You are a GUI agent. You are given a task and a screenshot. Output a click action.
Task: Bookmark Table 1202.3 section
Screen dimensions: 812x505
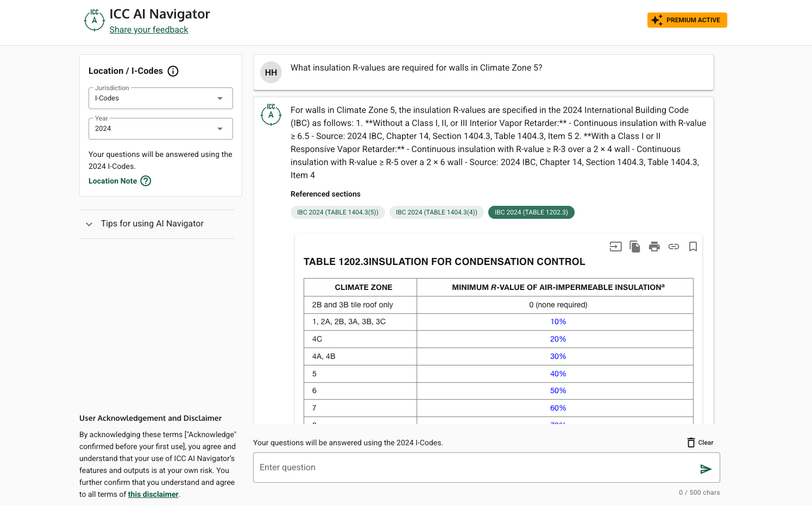(693, 247)
